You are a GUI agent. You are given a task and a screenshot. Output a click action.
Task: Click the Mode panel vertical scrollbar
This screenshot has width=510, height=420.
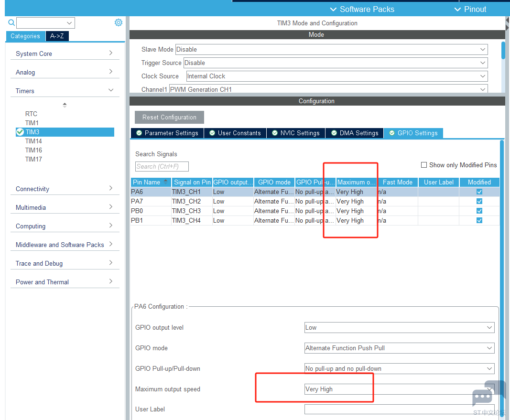(503, 51)
